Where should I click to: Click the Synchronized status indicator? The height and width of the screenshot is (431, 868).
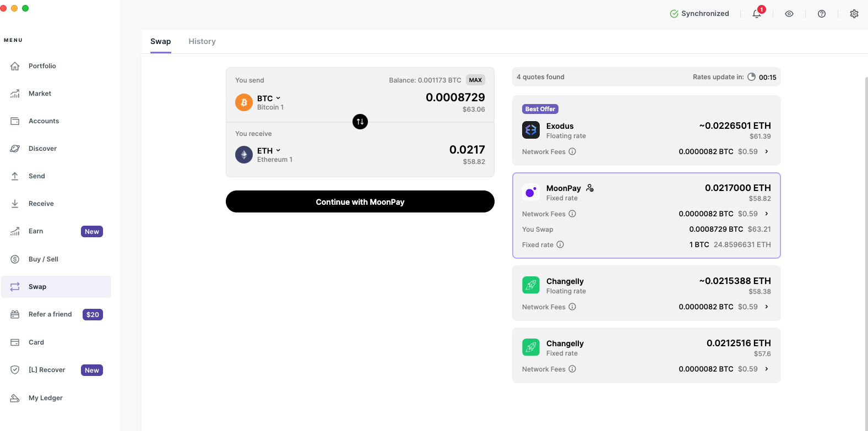pyautogui.click(x=699, y=14)
